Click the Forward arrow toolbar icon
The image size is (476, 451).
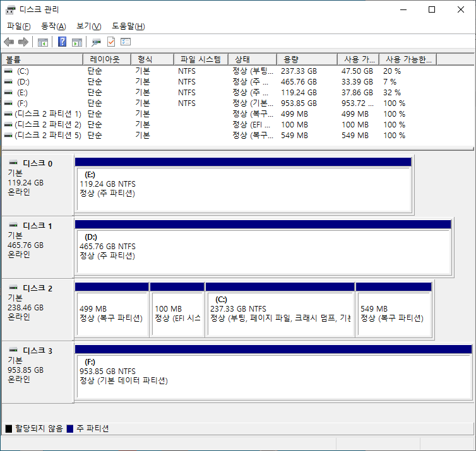[23, 42]
